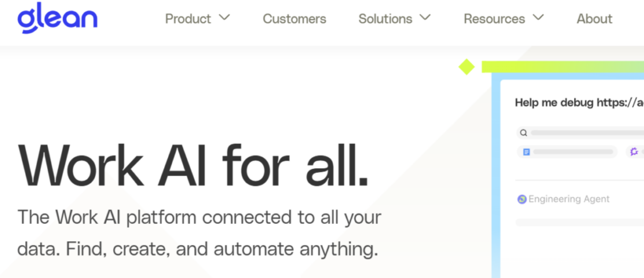This screenshot has width=644, height=278.
Task: Select the purple gear icon chip
Action: pos(635,152)
